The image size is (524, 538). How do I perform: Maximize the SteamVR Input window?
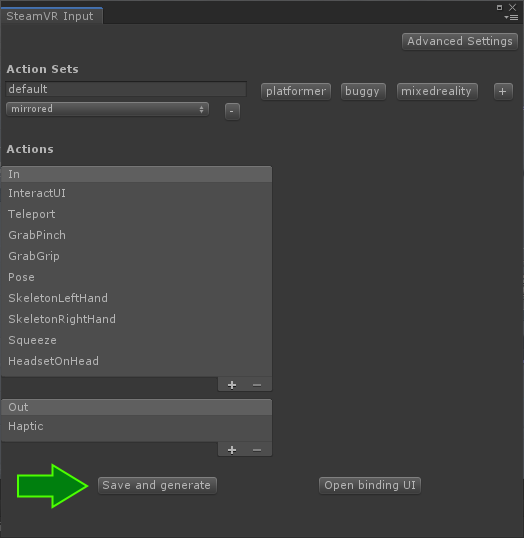pos(499,7)
